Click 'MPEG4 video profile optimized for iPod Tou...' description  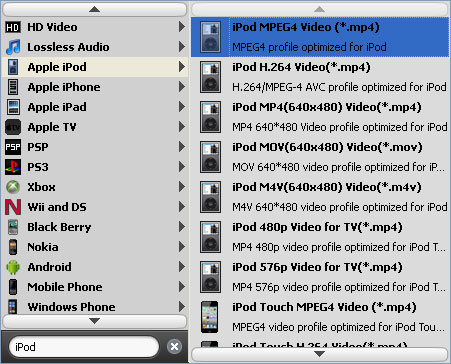(x=338, y=327)
